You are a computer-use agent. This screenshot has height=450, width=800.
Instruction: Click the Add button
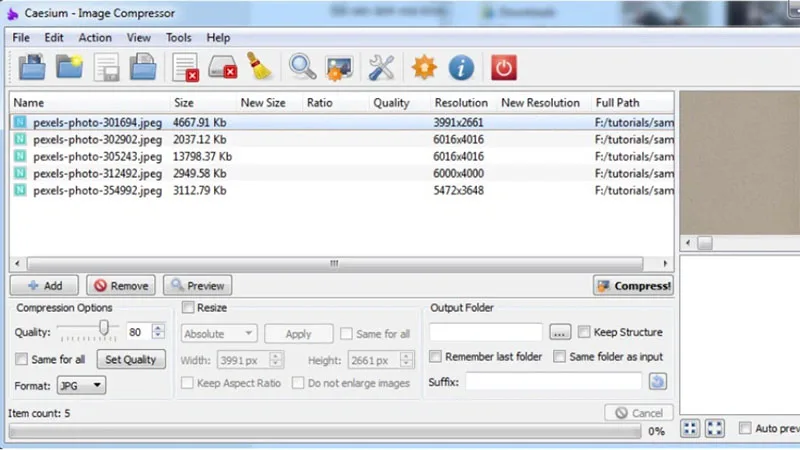coord(44,285)
